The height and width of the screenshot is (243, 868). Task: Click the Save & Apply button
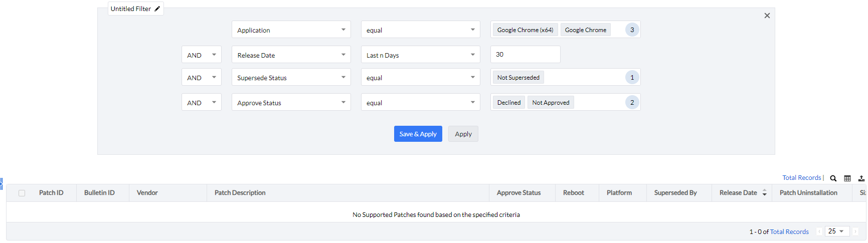click(418, 134)
